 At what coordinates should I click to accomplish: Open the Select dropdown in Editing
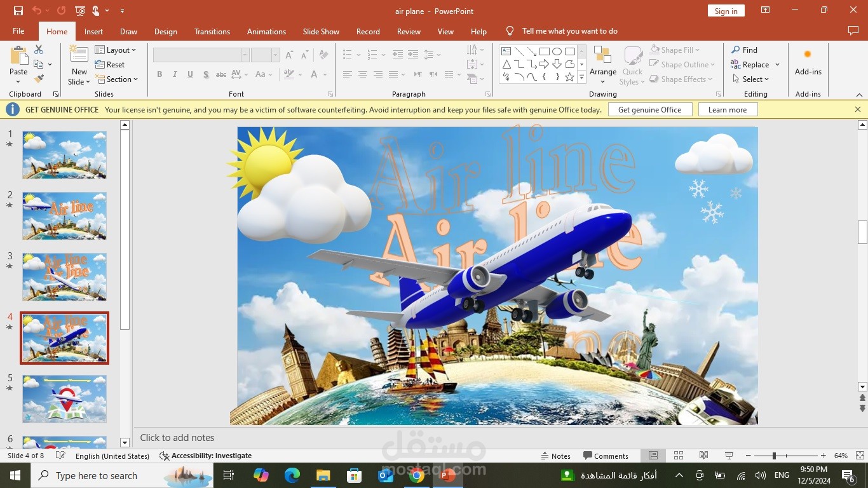click(750, 79)
